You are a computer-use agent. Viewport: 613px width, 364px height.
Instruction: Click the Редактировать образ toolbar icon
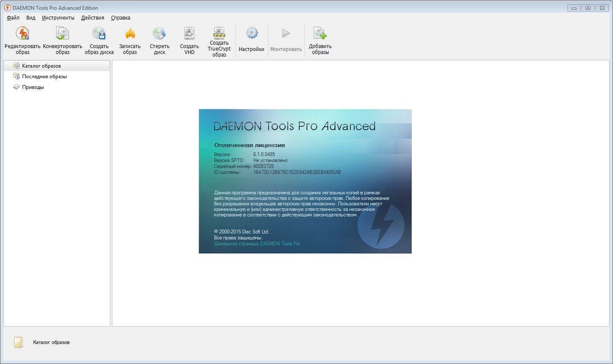coord(23,33)
